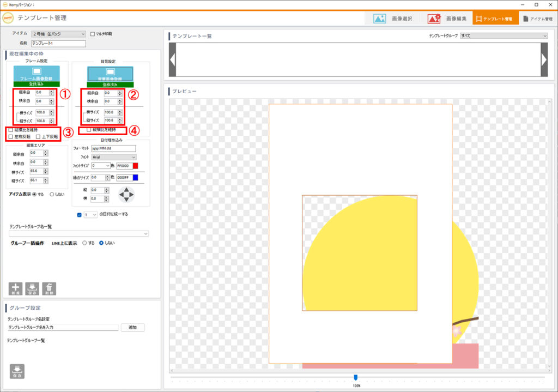Open the アイテム dropdown showing 缶バッジ
The image size is (558, 392).
click(x=58, y=34)
